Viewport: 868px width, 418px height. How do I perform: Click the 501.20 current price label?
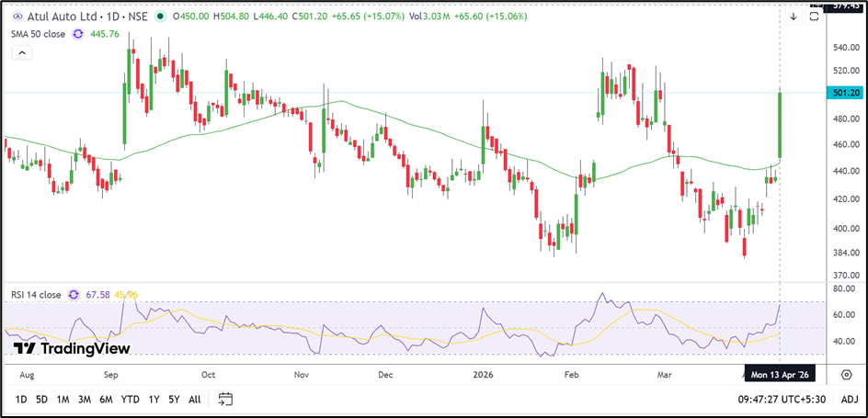pyautogui.click(x=845, y=93)
